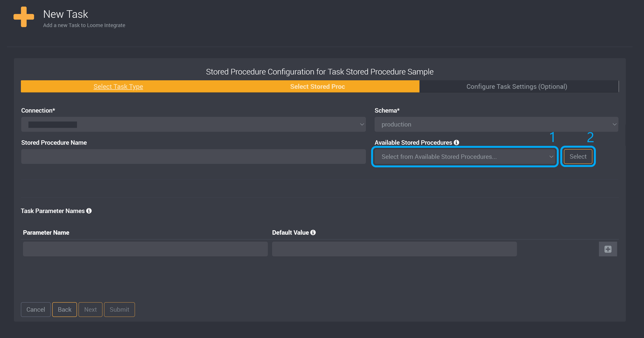The height and width of the screenshot is (338, 644).
Task: Click the Cancel button
Action: coord(36,310)
